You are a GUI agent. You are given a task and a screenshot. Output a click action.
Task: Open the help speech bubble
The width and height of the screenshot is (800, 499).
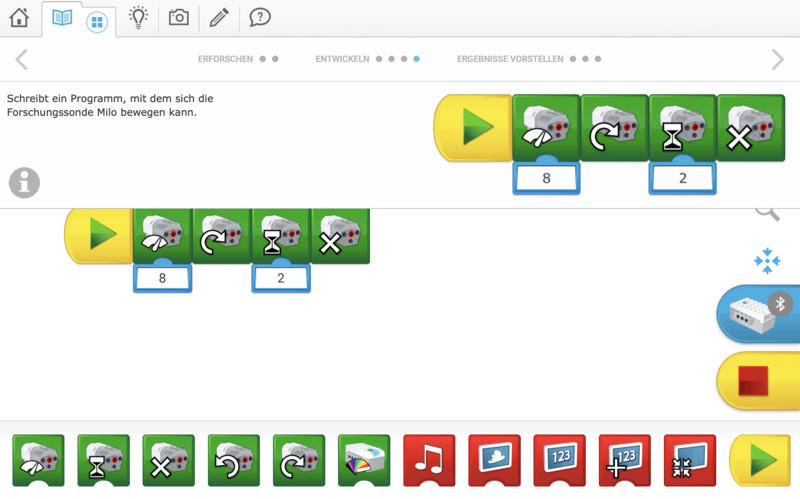pos(259,17)
